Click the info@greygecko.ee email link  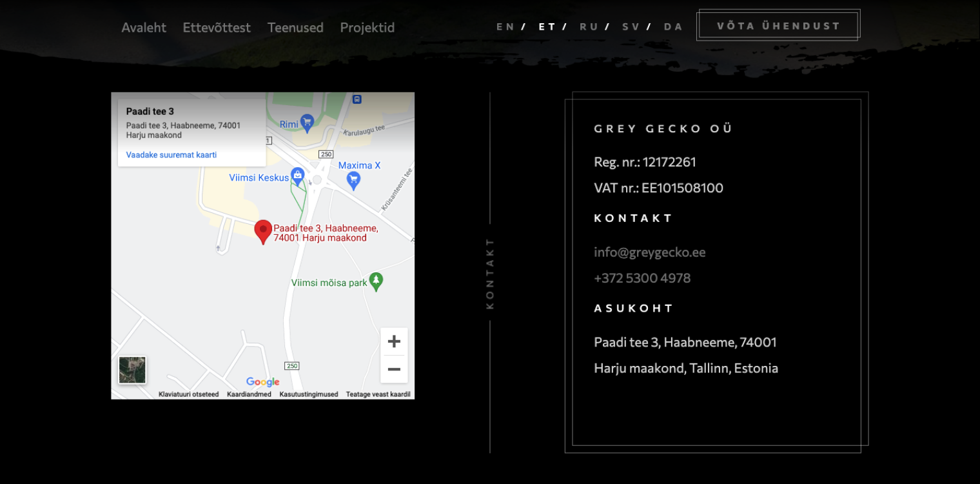[x=649, y=252]
